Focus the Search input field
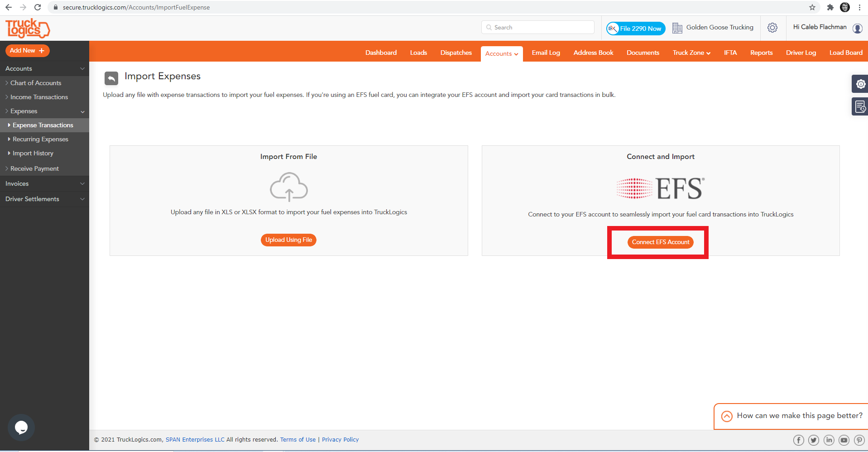868x452 pixels. pos(538,28)
